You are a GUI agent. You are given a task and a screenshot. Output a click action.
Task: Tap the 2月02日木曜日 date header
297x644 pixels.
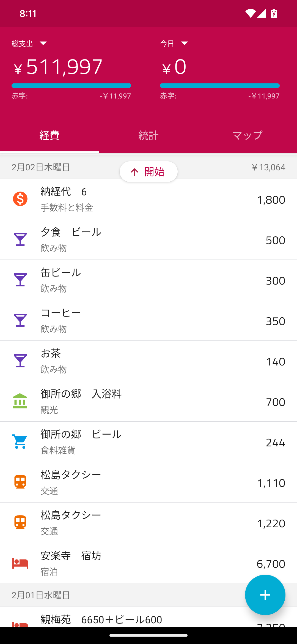pos(41,167)
